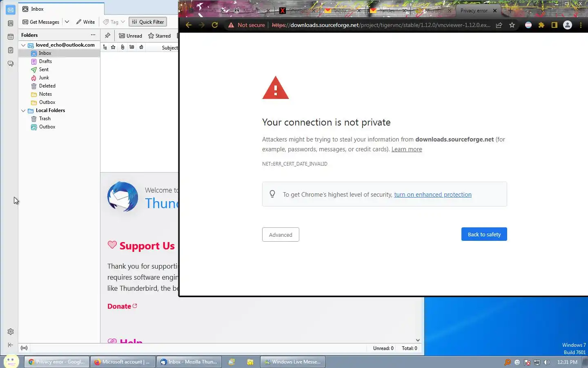588x368 pixels.
Task: Toggle the Unread quick filter
Action: click(130, 36)
